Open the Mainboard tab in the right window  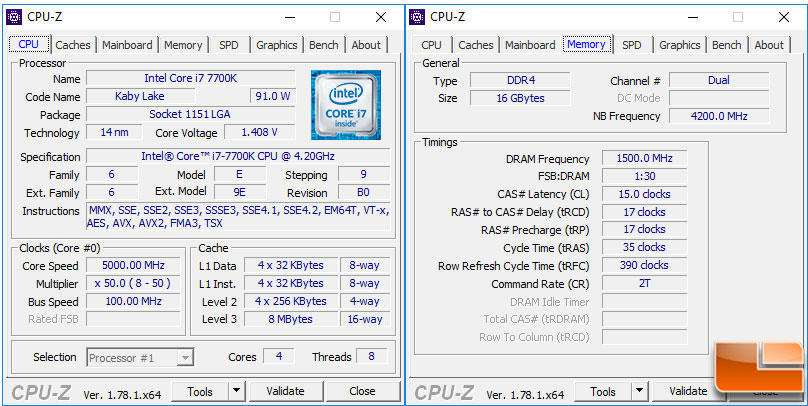530,45
